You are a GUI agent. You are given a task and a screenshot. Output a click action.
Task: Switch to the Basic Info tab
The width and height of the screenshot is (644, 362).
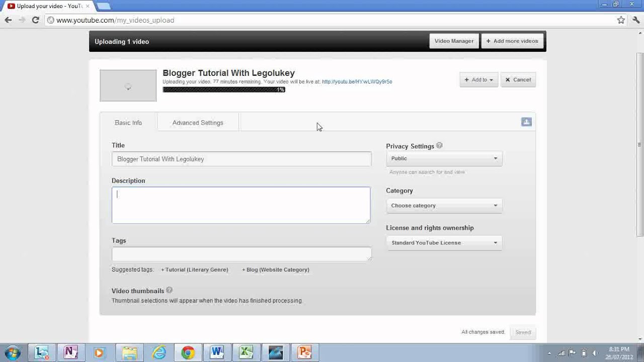coord(128,123)
